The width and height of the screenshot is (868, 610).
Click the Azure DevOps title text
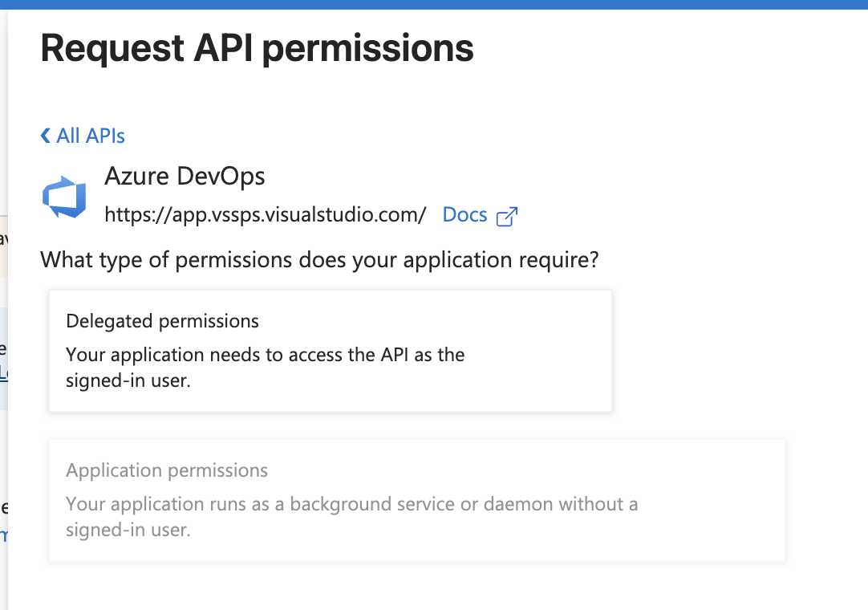[185, 177]
